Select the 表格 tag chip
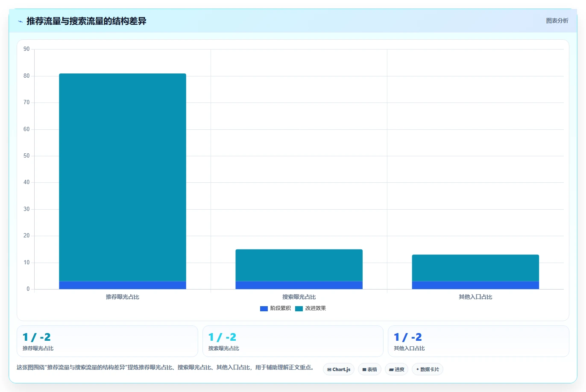 369,369
